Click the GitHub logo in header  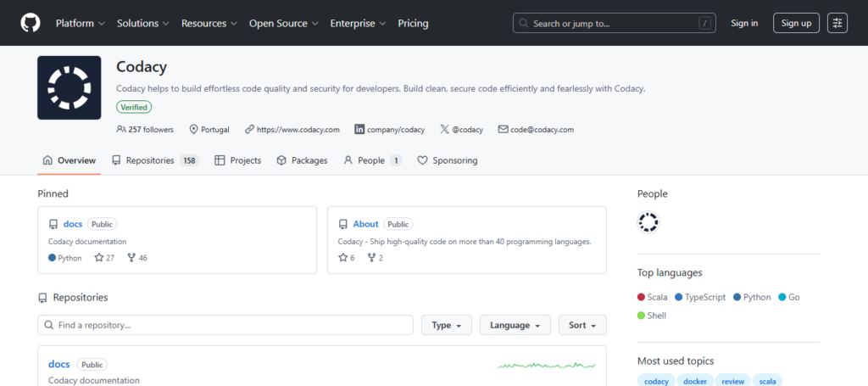pos(31,23)
